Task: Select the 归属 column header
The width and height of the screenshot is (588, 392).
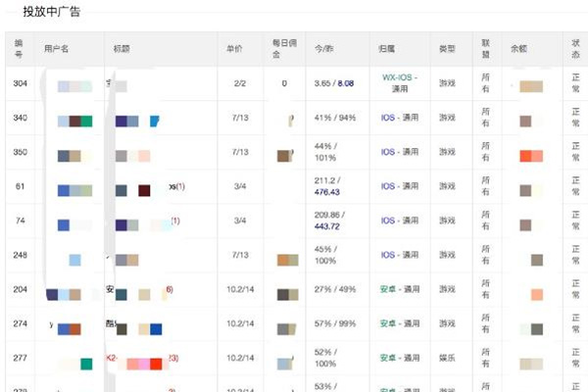Action: 387,48
